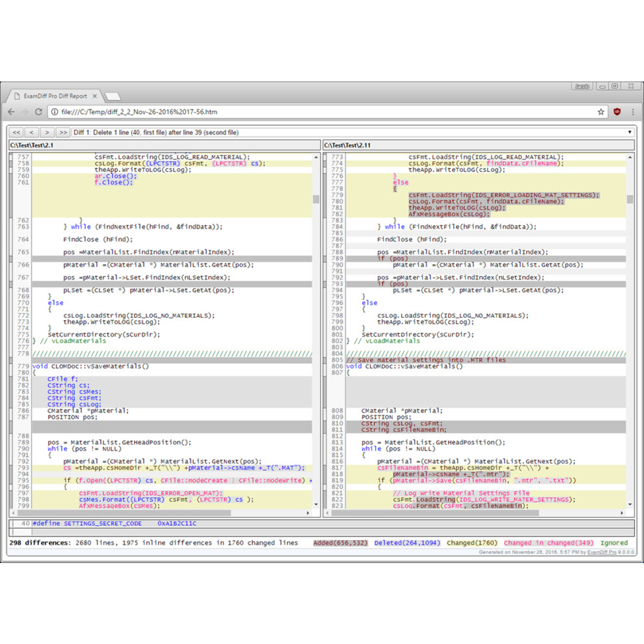
Task: Open a new browser tab
Action: click(112, 96)
